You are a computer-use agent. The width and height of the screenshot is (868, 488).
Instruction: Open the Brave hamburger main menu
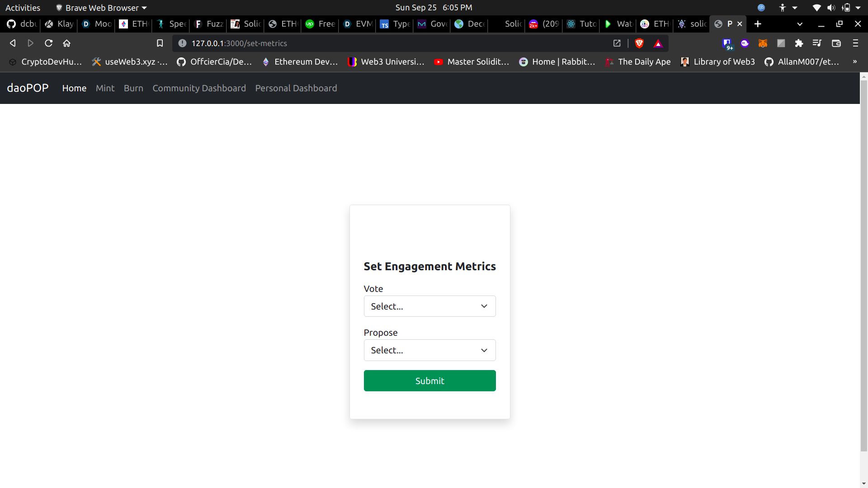tap(855, 43)
